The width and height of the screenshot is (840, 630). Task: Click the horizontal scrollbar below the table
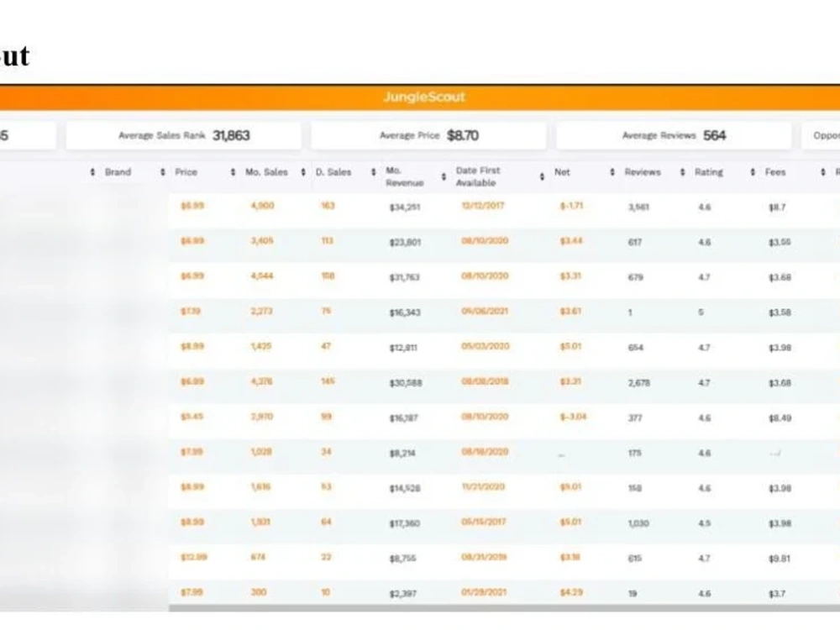(x=504, y=608)
